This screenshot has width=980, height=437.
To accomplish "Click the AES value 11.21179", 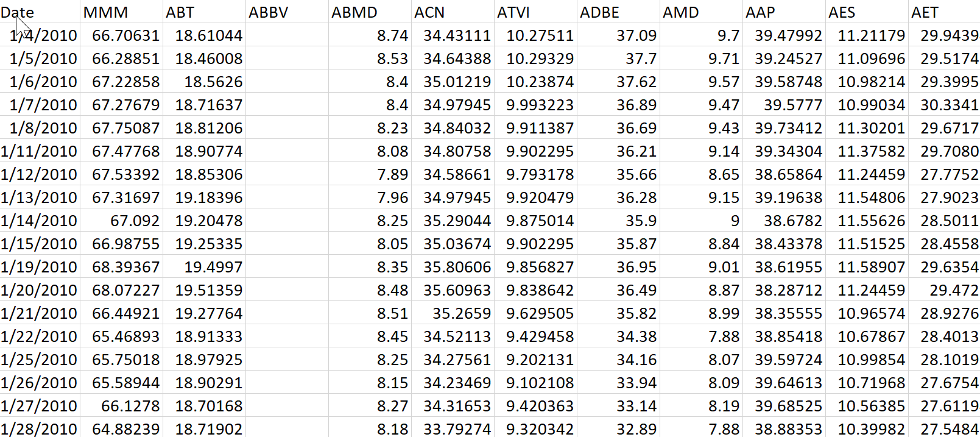I will [x=867, y=35].
